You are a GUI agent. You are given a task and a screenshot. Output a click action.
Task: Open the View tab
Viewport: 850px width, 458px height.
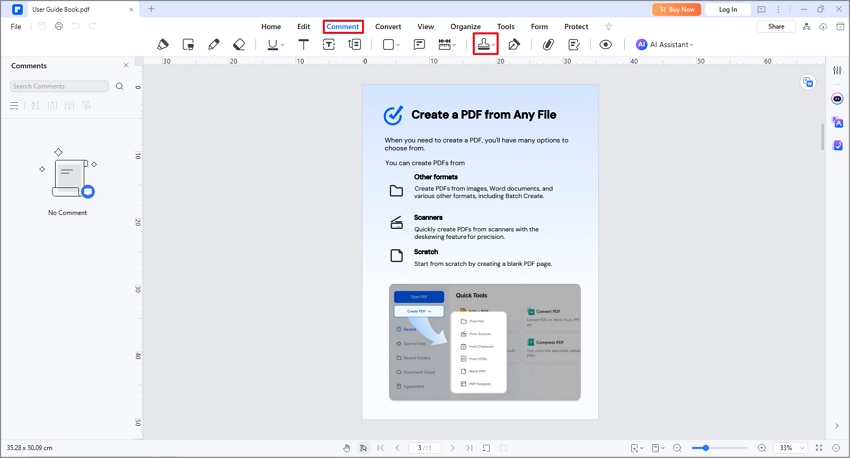pos(426,27)
